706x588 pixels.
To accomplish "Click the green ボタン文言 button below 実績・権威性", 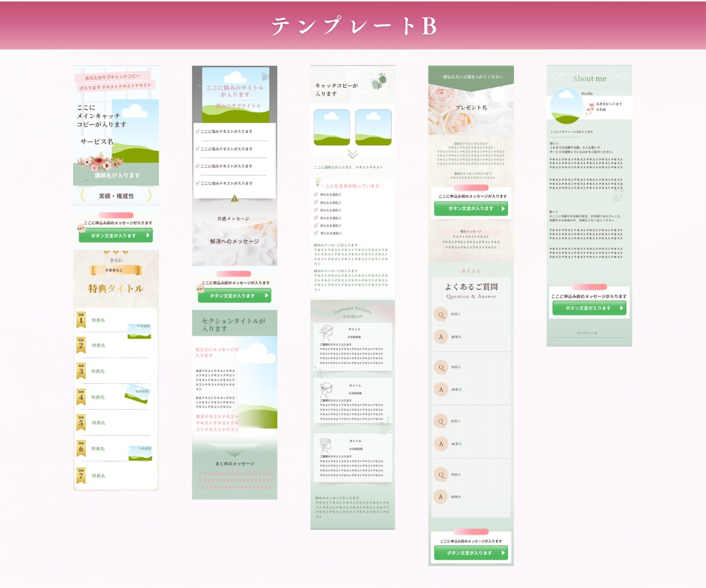I will click(116, 236).
